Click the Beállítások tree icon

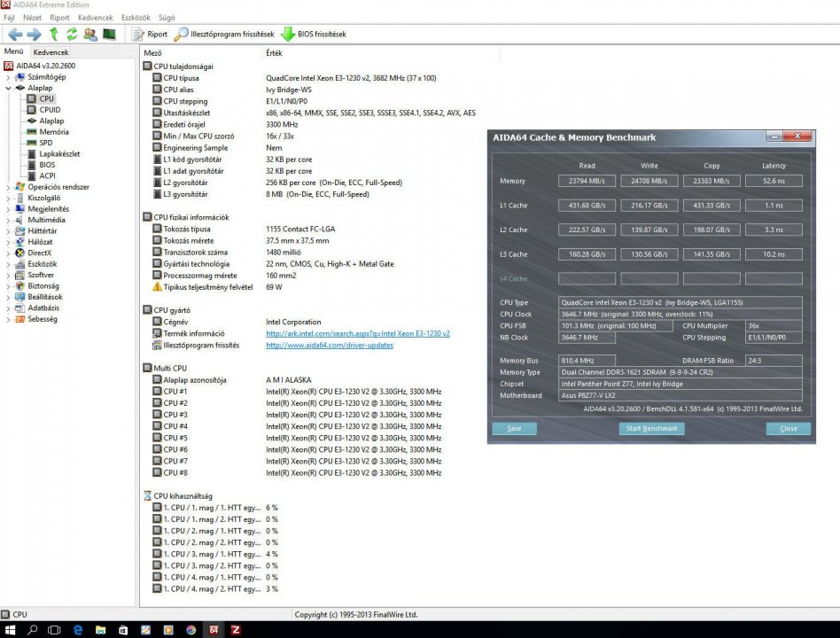click(19, 297)
